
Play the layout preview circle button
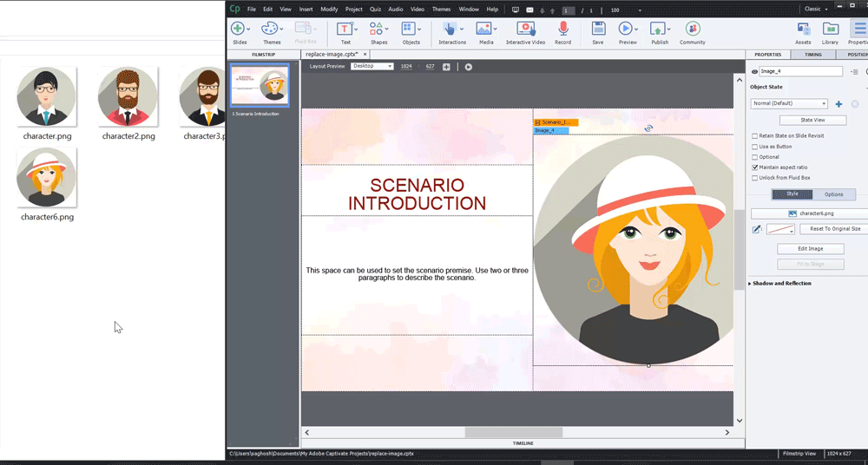pyautogui.click(x=469, y=67)
